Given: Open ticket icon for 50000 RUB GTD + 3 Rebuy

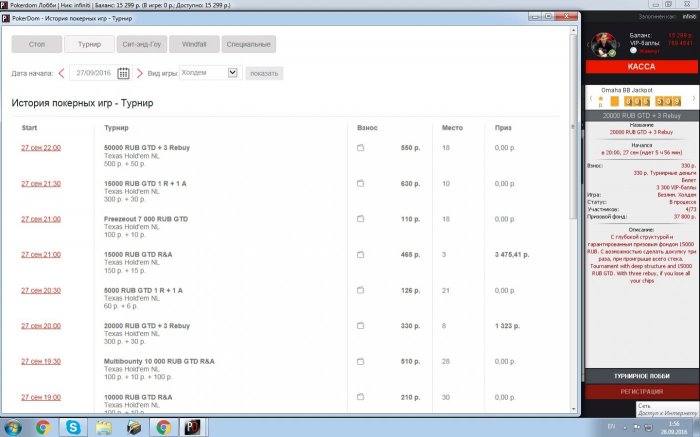Looking at the screenshot, I should [360, 148].
